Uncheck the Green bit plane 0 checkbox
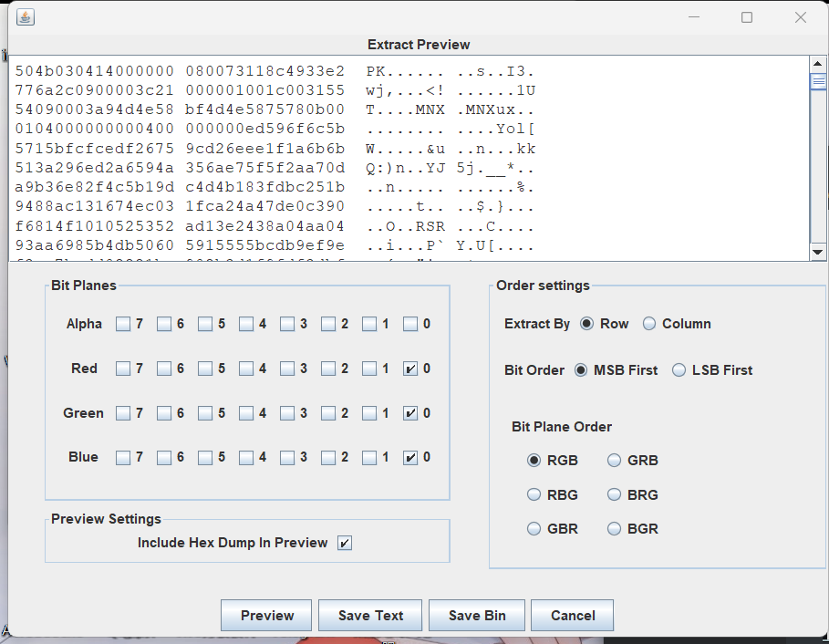 point(410,414)
